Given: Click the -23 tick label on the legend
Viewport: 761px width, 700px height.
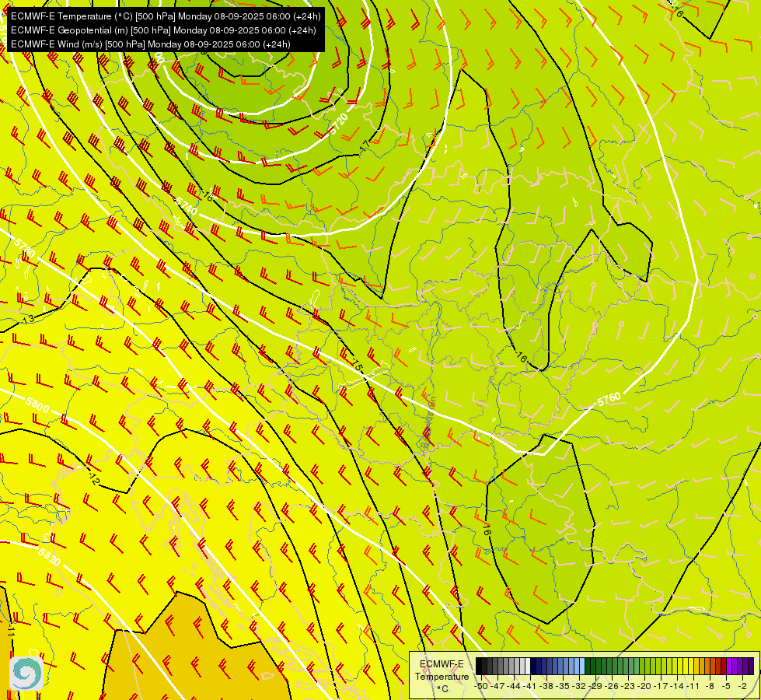Looking at the screenshot, I should pyautogui.click(x=628, y=687).
